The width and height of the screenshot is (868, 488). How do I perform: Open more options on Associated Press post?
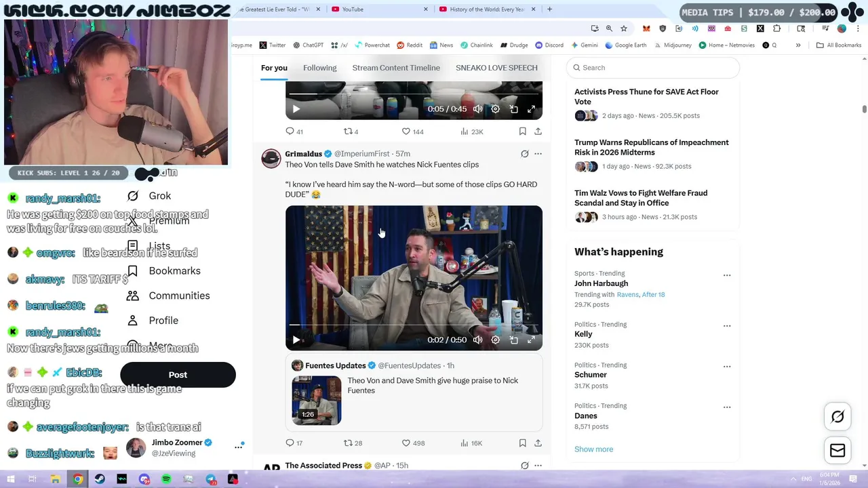click(x=538, y=466)
